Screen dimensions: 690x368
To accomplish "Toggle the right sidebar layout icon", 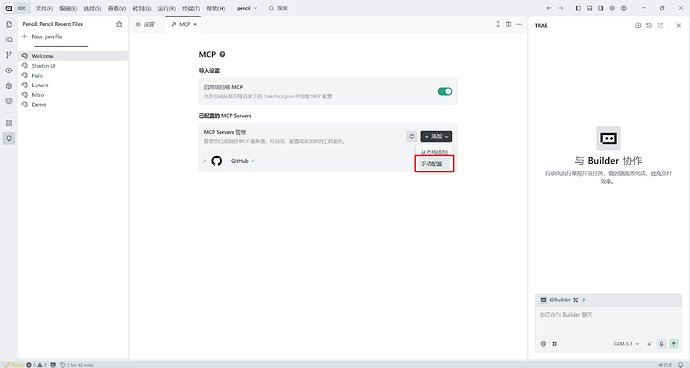I will pyautogui.click(x=601, y=8).
